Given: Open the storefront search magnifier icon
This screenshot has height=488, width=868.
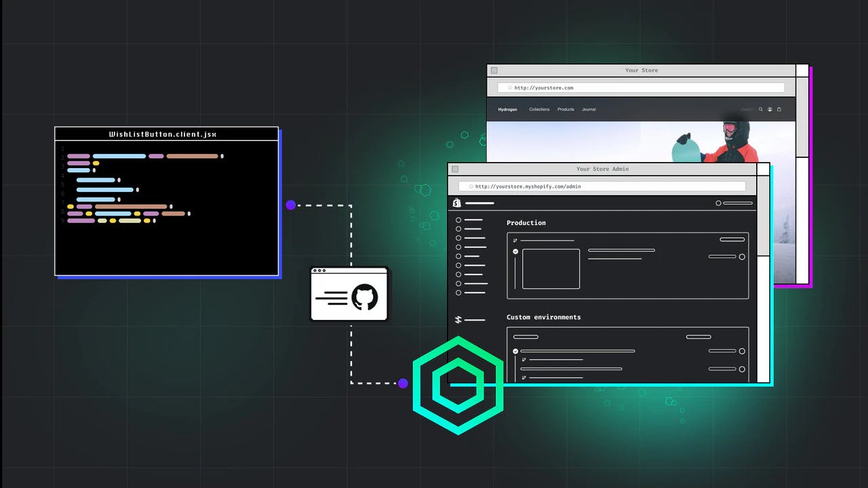Looking at the screenshot, I should (761, 109).
